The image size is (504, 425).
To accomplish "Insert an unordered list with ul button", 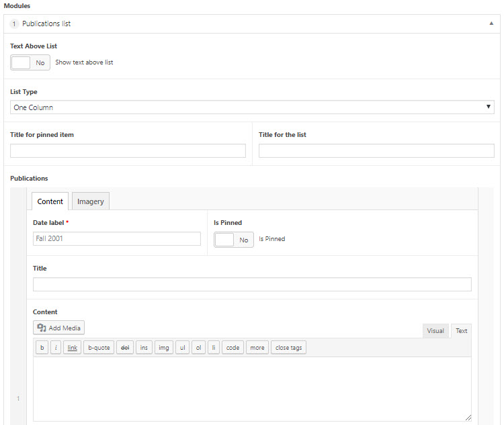I will pos(183,348).
